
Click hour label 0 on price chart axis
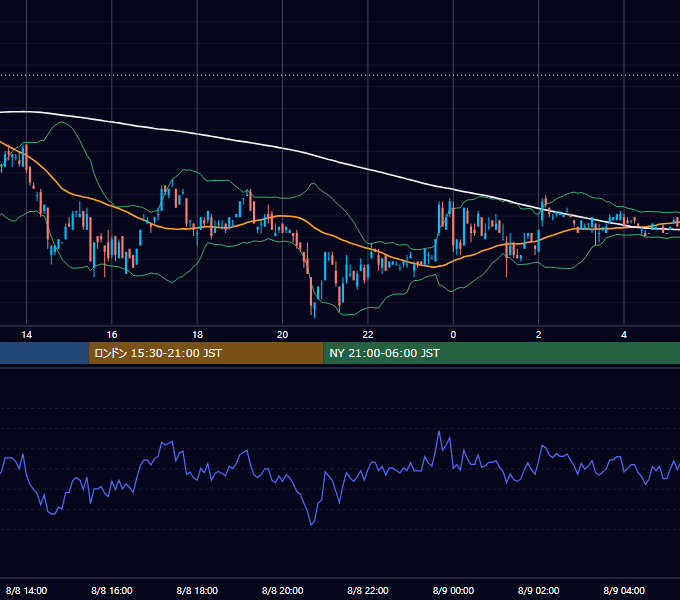453,334
